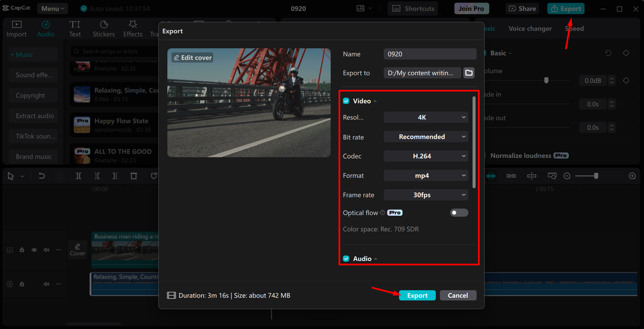Open the Effects tab
644x329 pixels.
(x=133, y=29)
